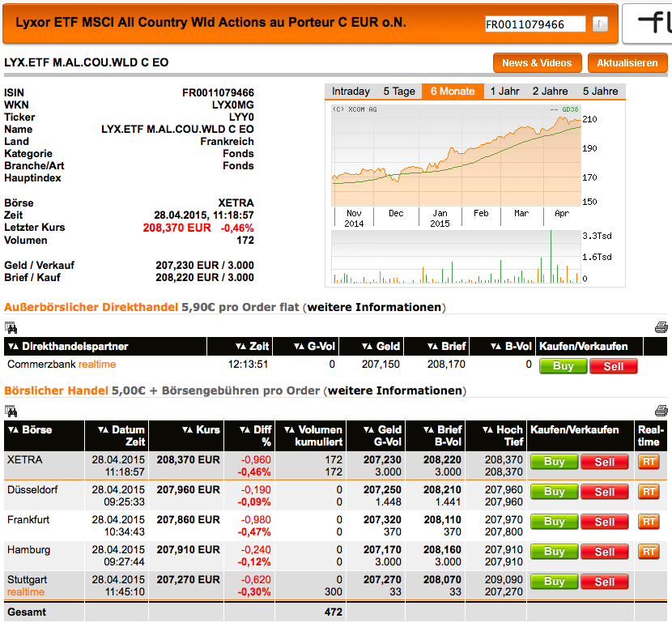
Task: Buy on Hamburg exchange
Action: 554,551
